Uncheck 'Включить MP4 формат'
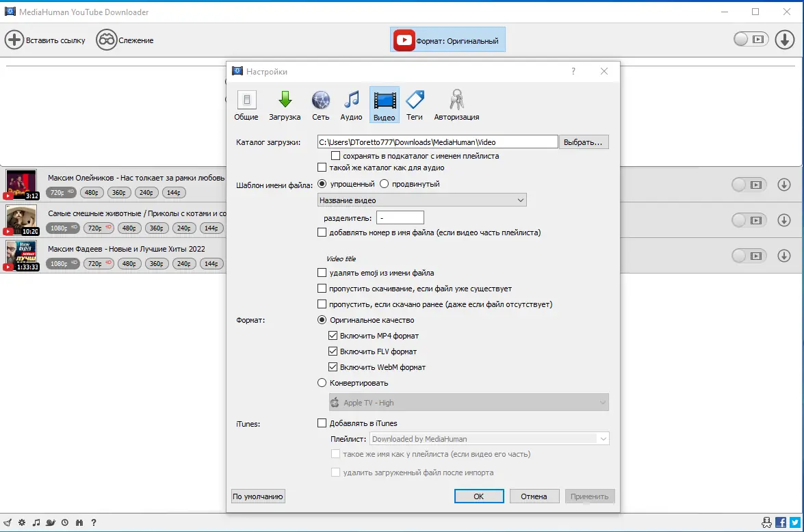 coord(333,336)
